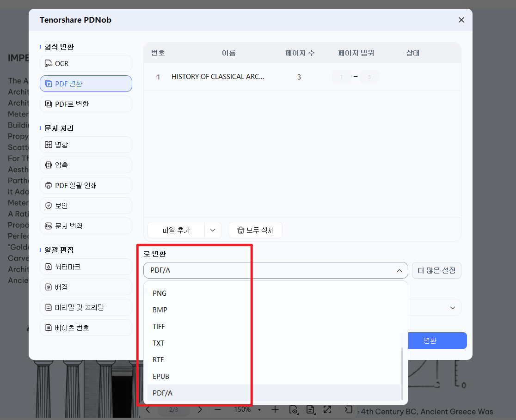Choose TXT from the format list

coord(274,343)
